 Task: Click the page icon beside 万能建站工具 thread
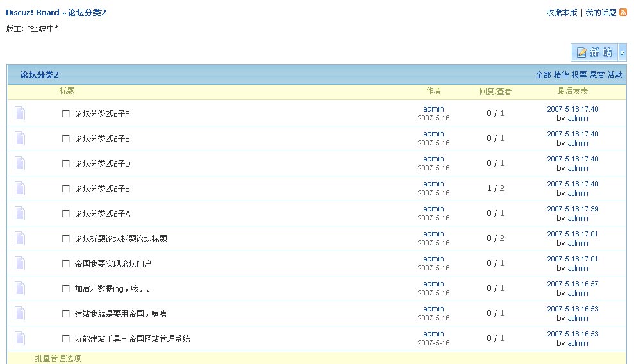[21, 338]
